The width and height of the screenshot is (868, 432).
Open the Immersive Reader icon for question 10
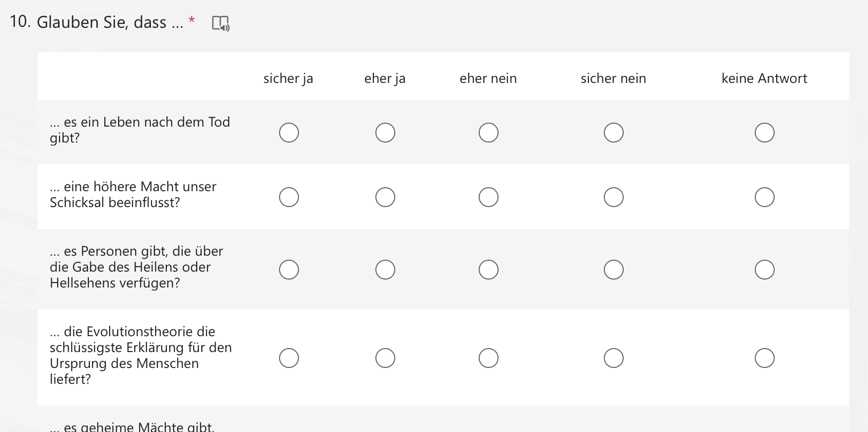tap(220, 23)
